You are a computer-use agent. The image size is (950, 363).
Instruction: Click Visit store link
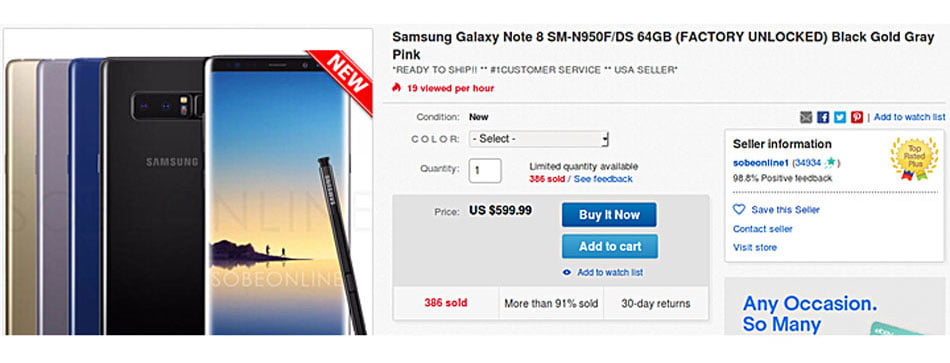[754, 247]
